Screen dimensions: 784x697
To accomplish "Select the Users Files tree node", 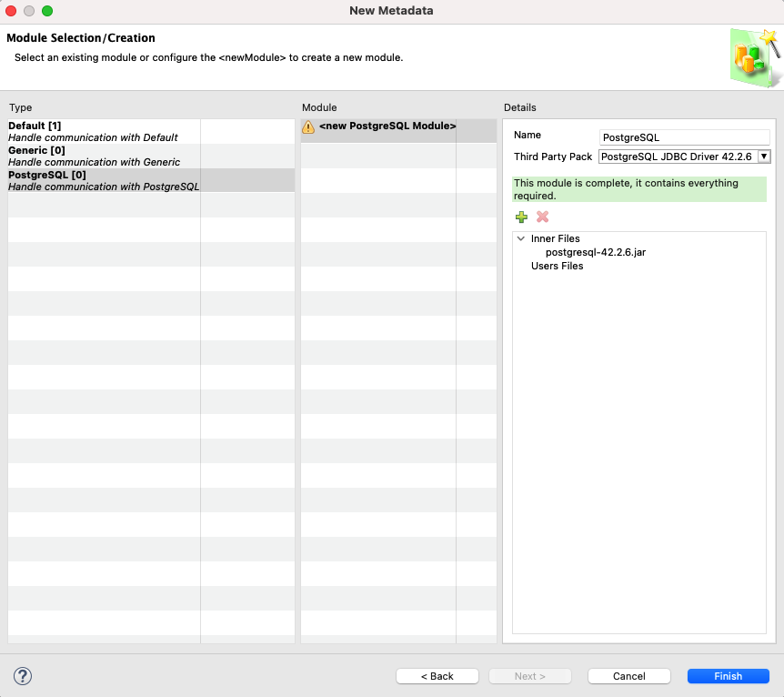I will coord(557,266).
